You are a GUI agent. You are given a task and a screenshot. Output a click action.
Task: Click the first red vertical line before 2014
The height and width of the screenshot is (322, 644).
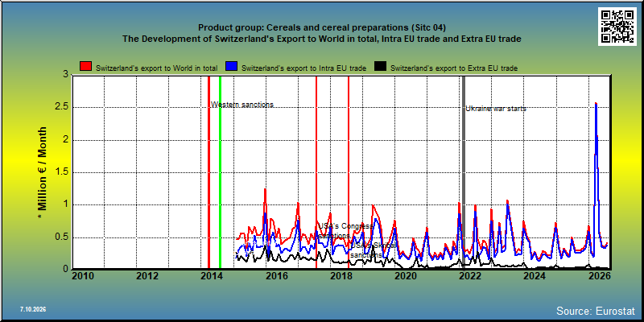click(x=208, y=171)
